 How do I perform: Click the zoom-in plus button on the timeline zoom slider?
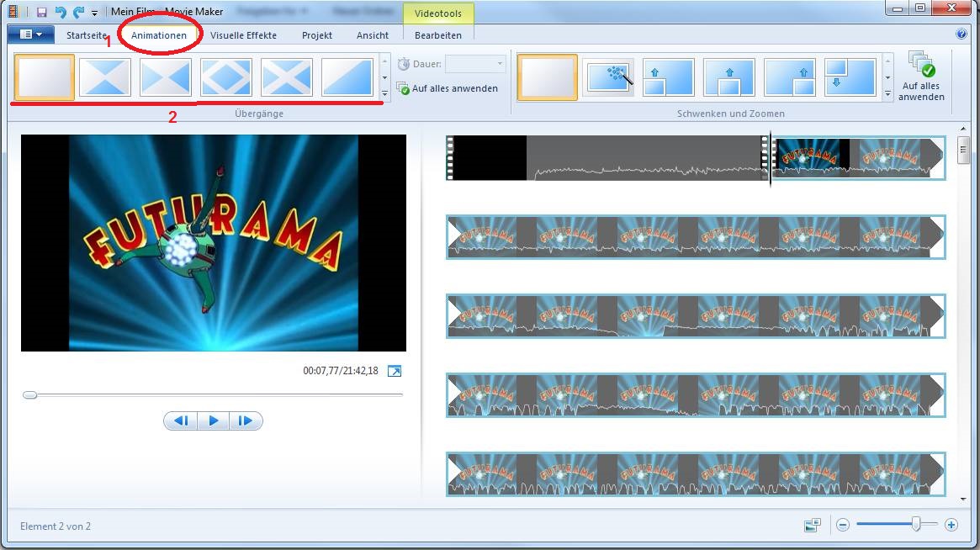point(951,525)
